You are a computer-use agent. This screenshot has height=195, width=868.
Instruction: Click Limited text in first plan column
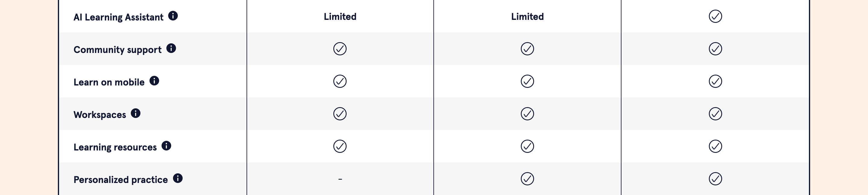tap(340, 17)
